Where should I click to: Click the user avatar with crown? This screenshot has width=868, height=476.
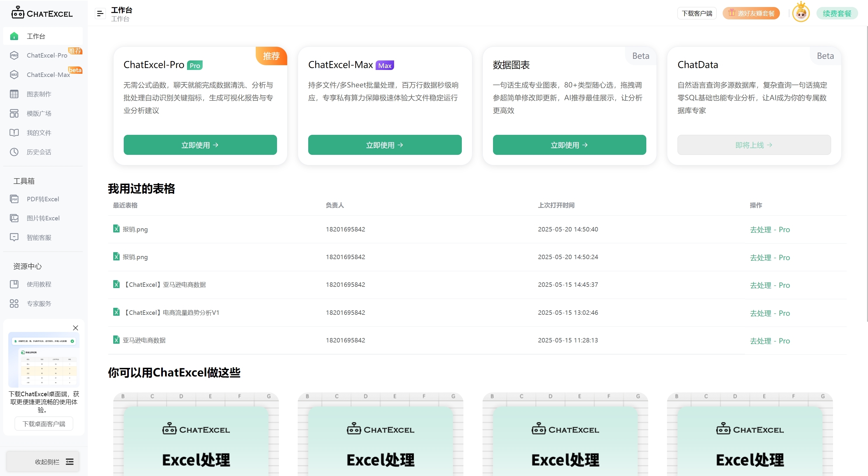point(801,13)
